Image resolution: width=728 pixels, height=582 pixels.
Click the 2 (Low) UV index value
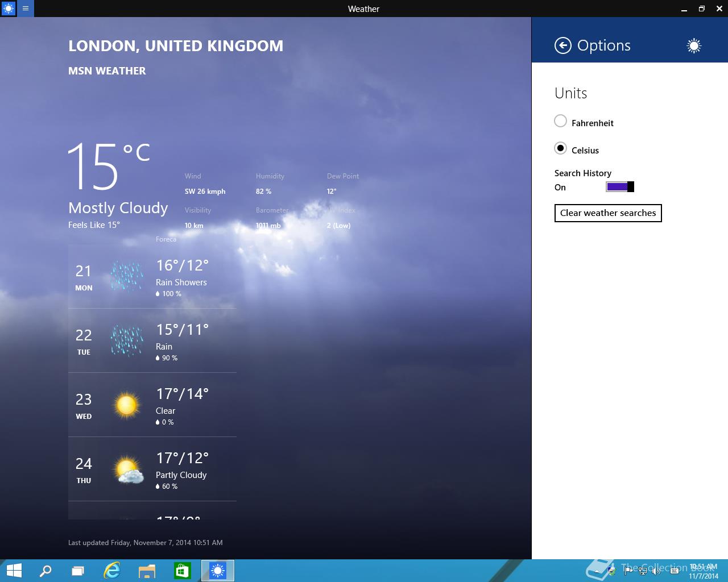point(338,226)
